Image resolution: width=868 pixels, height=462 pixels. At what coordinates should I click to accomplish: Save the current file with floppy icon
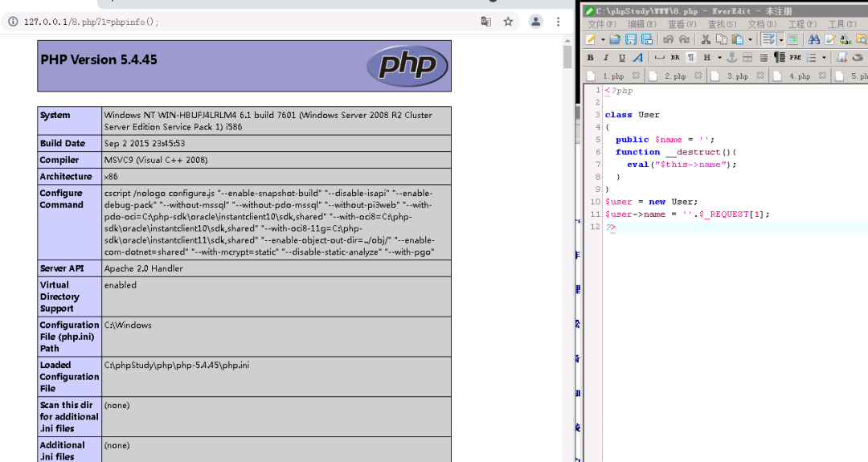coord(631,39)
